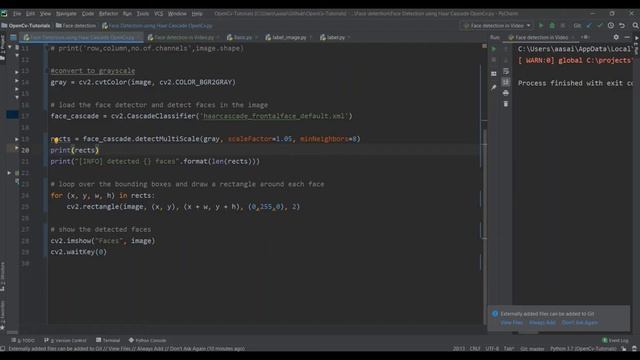This screenshot has height=360, width=640.
Task: Open the Run menu
Action: tap(127, 13)
